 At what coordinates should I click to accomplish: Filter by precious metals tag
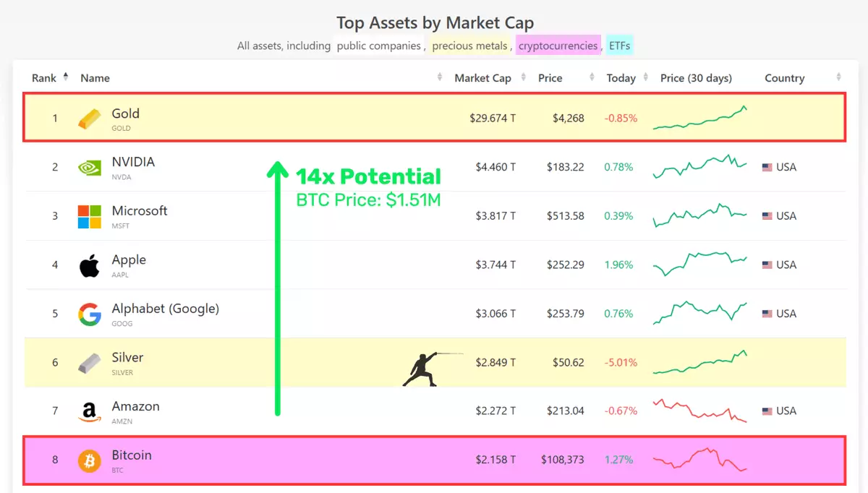(469, 46)
